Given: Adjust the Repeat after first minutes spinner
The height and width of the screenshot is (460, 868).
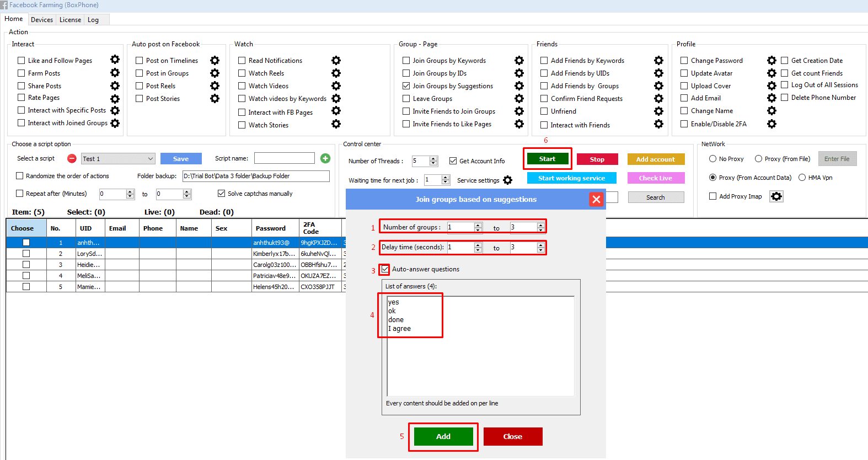Looking at the screenshot, I should [130, 194].
